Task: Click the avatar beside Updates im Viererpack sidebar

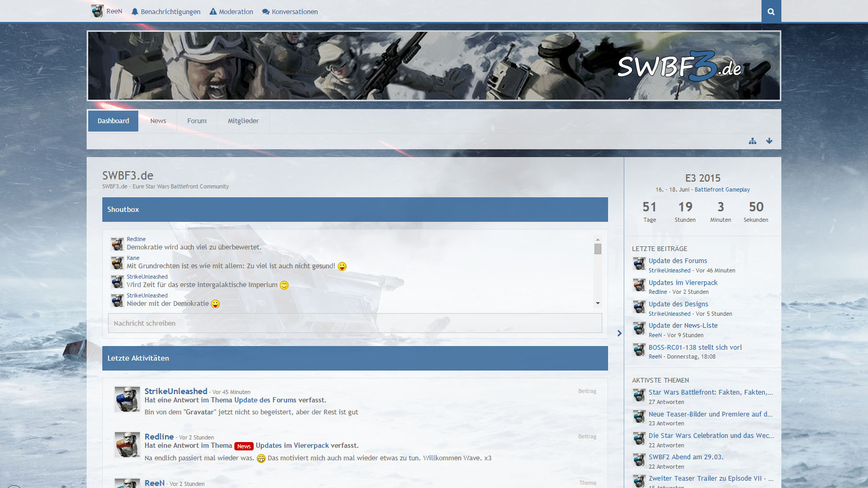Action: 639,285
